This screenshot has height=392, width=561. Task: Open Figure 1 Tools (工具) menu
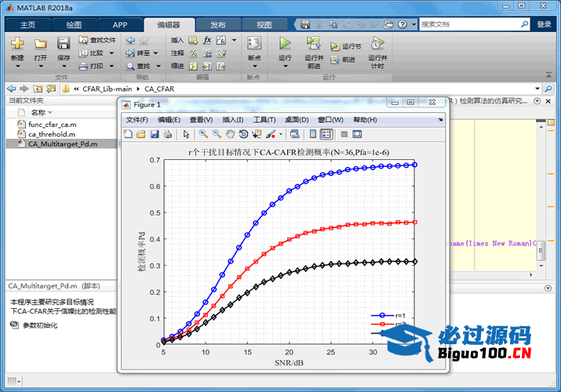(x=264, y=120)
